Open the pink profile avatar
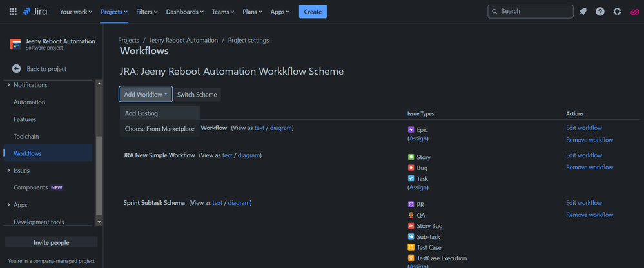The width and height of the screenshot is (644, 268). 634,12
